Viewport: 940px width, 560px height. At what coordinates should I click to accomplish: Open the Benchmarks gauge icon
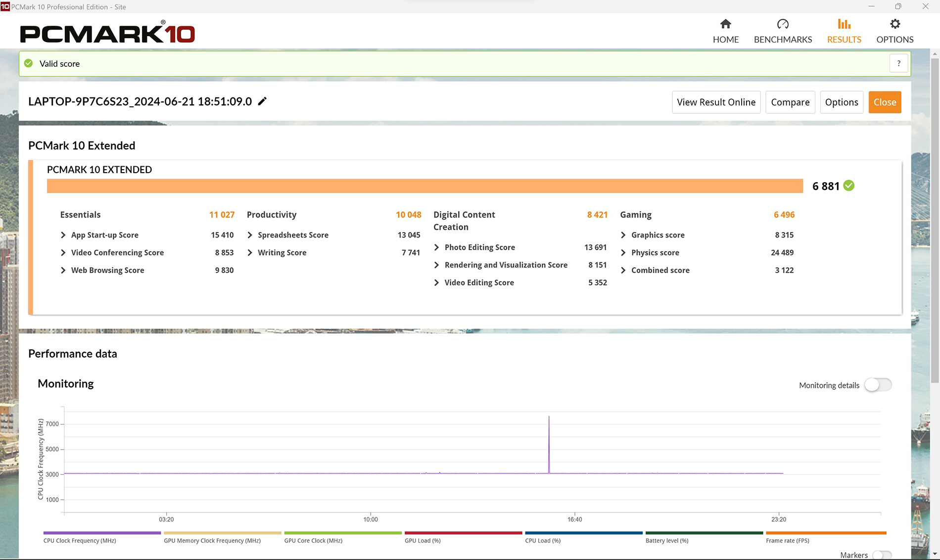tap(783, 24)
